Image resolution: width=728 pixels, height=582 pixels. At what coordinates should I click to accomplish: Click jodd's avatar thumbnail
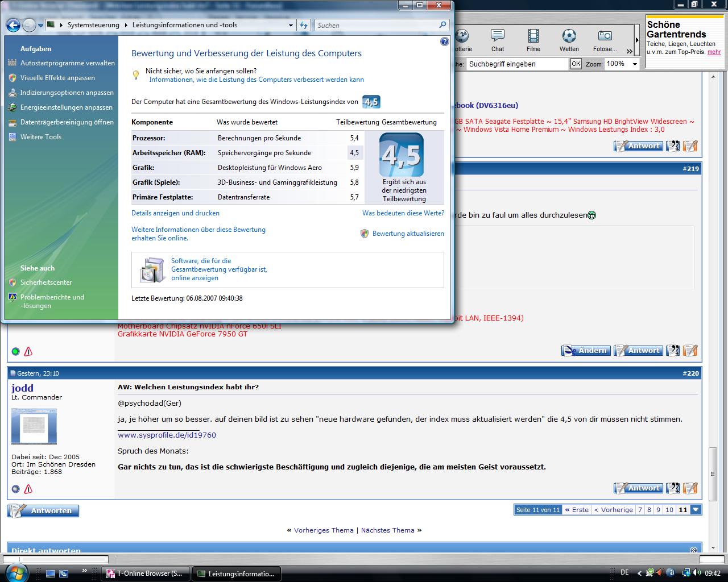tap(34, 426)
